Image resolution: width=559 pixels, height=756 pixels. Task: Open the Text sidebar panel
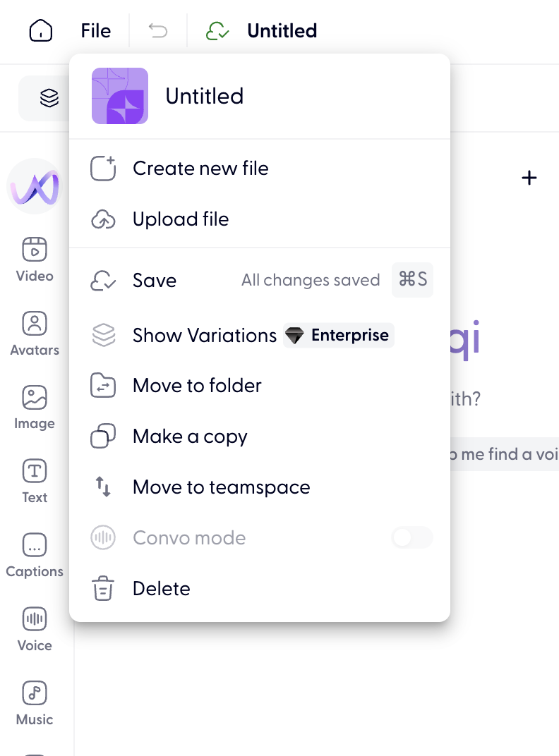coord(35,481)
